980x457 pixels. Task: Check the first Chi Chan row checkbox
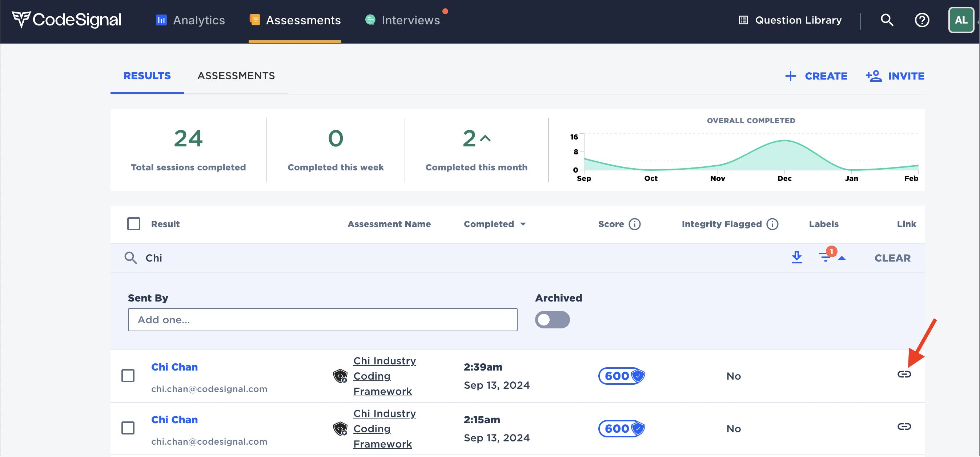click(x=128, y=375)
